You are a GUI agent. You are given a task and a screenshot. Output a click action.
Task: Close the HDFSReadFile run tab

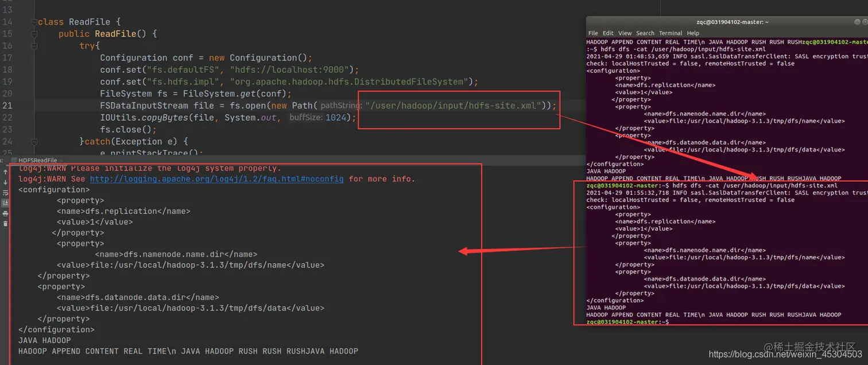coord(61,161)
